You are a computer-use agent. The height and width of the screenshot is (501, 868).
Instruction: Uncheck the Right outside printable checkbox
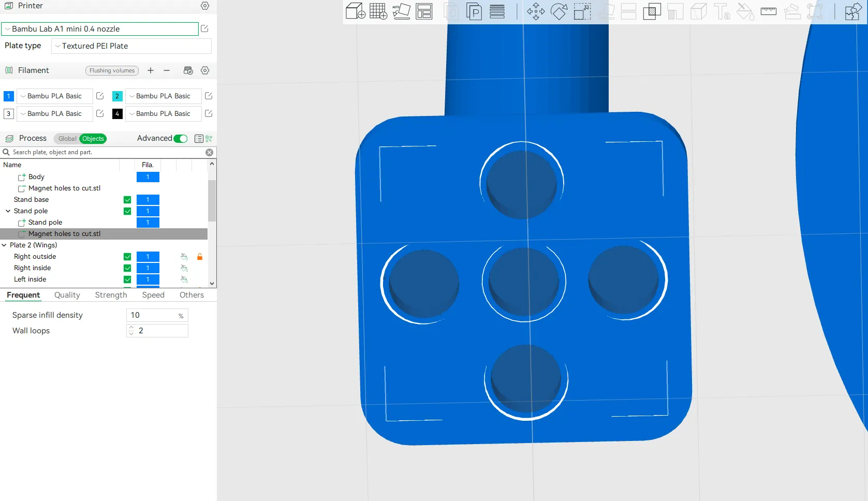tap(127, 257)
